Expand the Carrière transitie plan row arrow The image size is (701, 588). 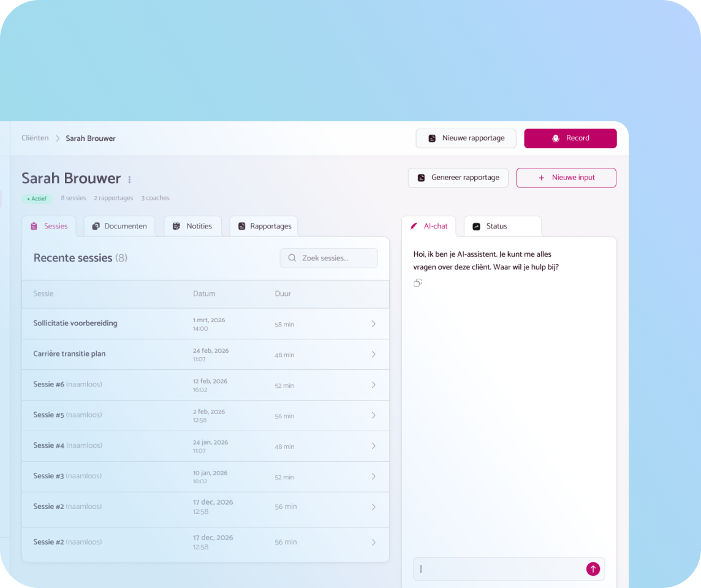[x=373, y=355]
